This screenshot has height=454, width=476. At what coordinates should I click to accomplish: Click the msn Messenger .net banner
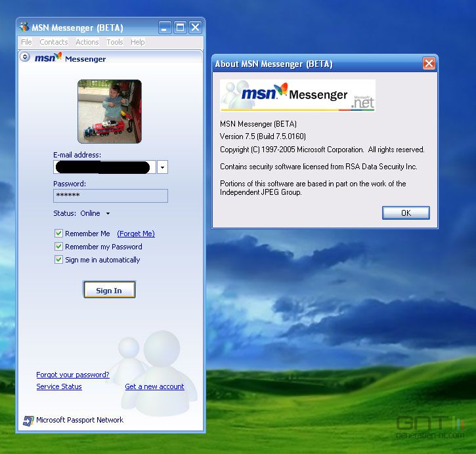click(x=298, y=96)
